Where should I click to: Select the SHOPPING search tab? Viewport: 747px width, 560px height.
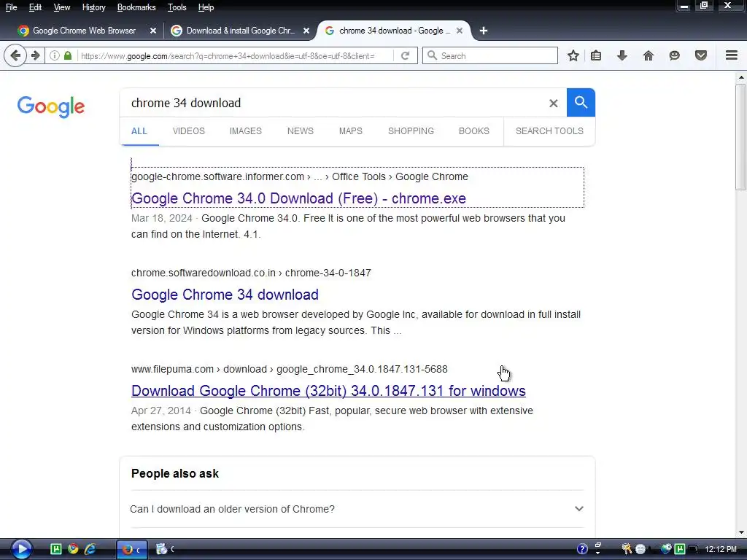pyautogui.click(x=411, y=131)
